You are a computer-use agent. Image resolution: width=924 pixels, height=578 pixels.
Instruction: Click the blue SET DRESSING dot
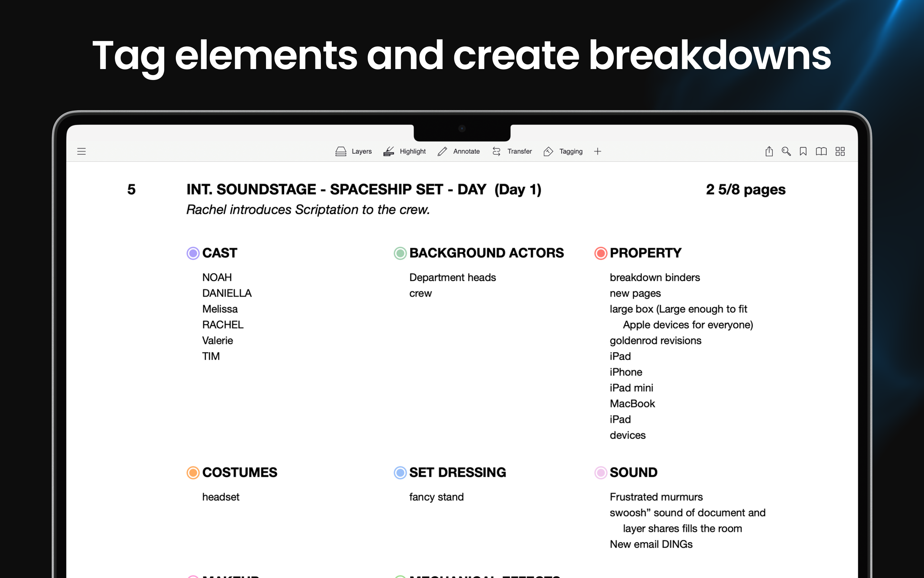(x=400, y=472)
